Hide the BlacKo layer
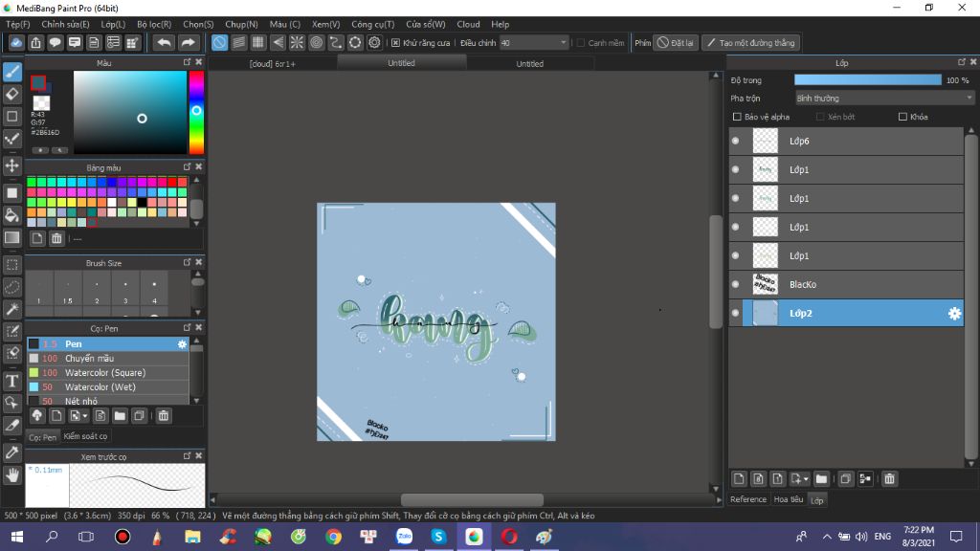980x551 pixels. click(x=736, y=285)
